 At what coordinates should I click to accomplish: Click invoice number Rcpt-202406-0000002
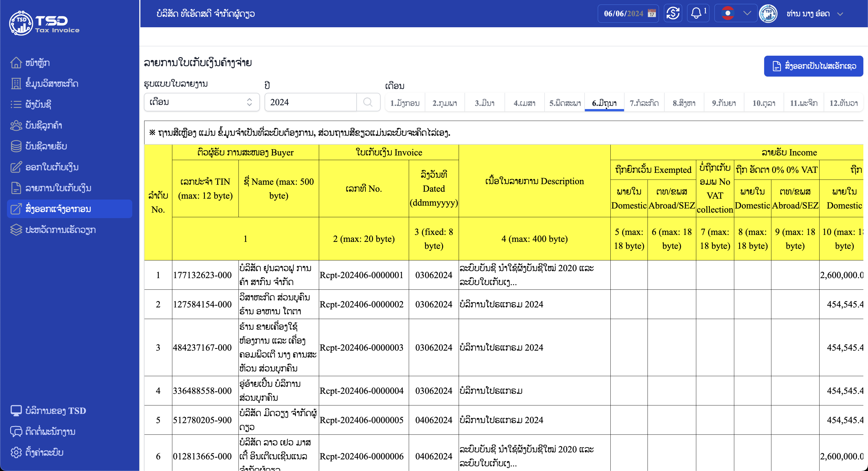tap(361, 305)
